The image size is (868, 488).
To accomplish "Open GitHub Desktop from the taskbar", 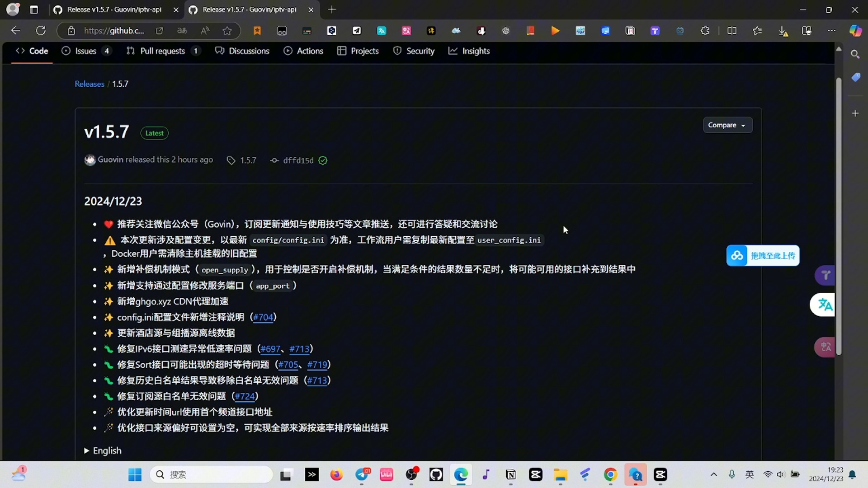I will [436, 474].
